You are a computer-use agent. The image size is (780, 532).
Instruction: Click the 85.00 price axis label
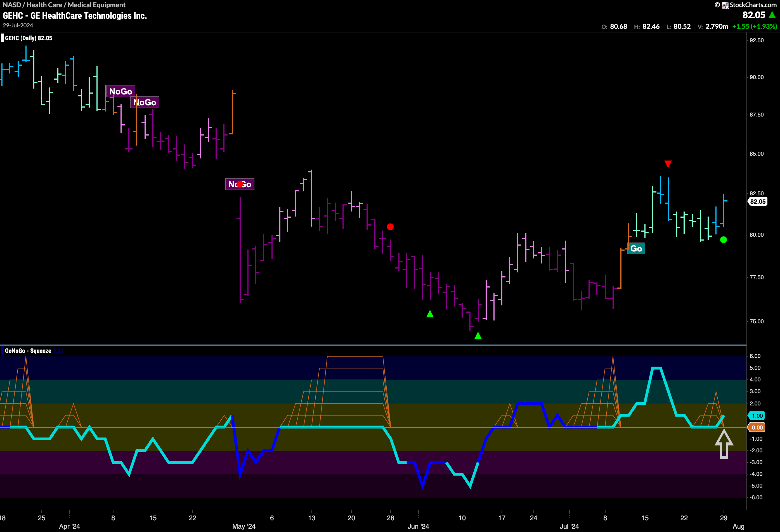click(757, 154)
